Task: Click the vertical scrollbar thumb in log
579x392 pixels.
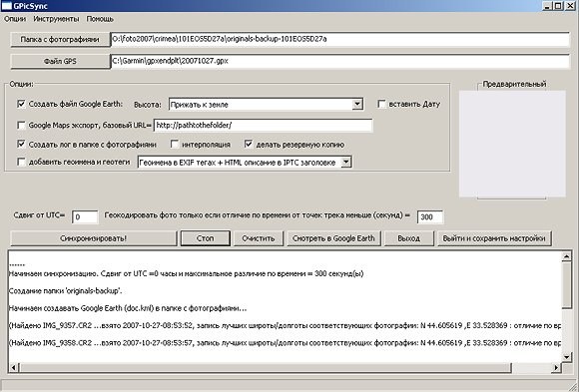Action: pos(566,284)
